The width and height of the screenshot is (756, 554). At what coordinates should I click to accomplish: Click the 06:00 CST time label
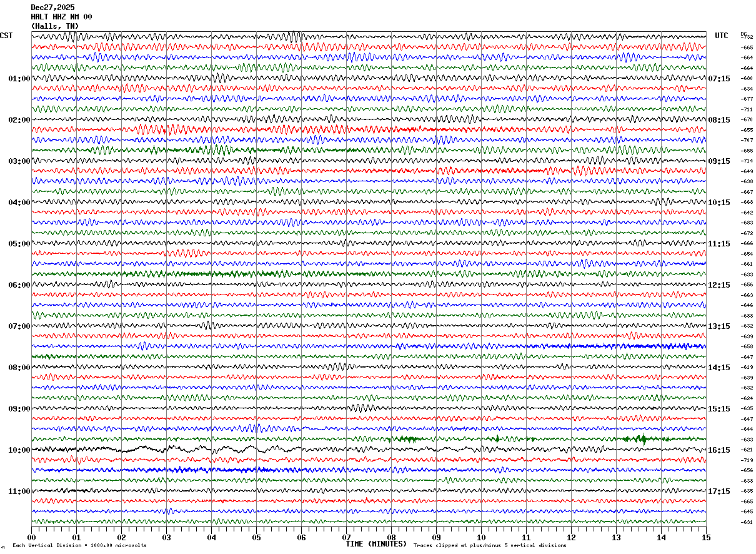19,285
